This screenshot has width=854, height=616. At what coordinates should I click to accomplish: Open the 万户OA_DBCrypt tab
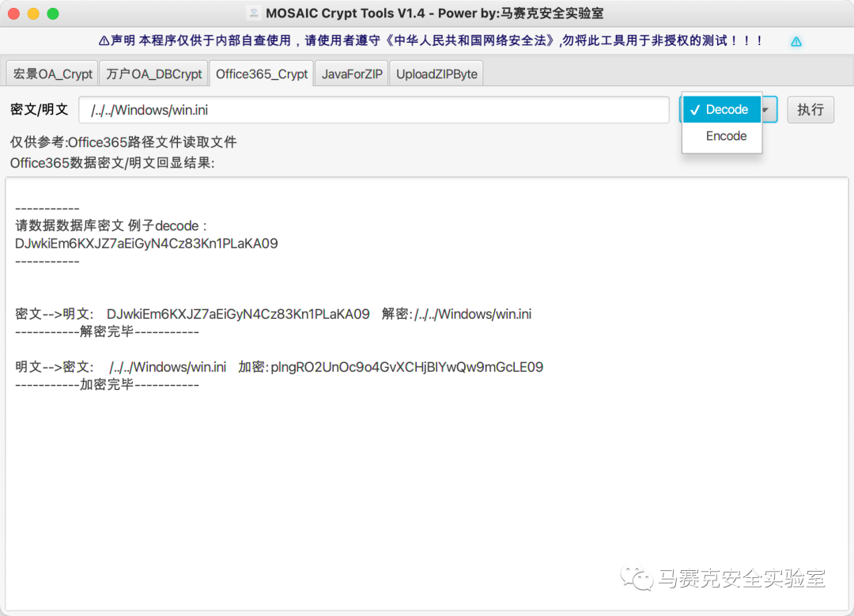[153, 74]
